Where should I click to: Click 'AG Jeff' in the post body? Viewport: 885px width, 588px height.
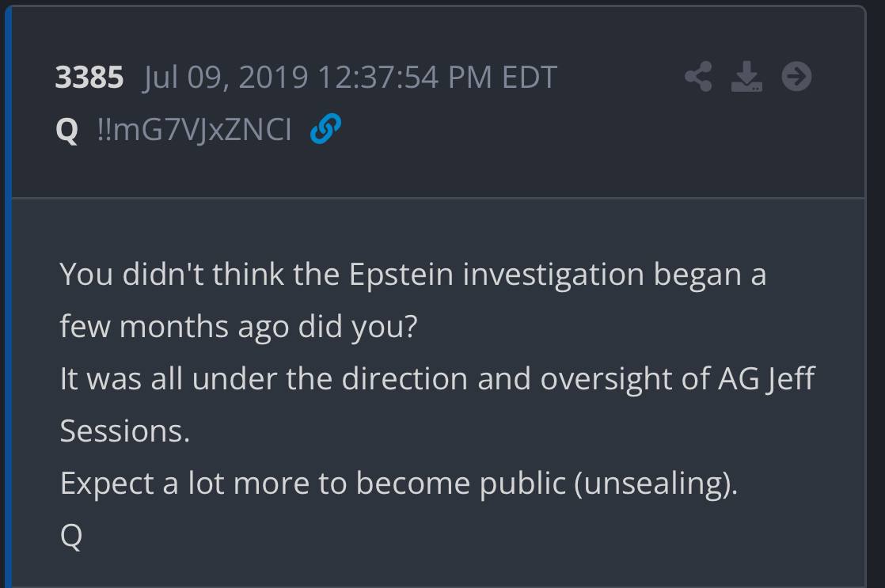click(x=765, y=379)
